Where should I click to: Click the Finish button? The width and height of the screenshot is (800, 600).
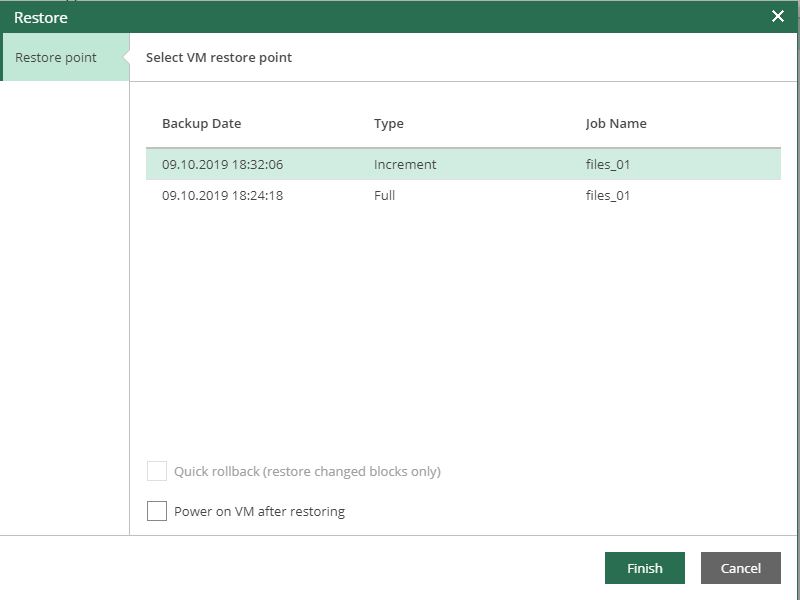tap(644, 568)
